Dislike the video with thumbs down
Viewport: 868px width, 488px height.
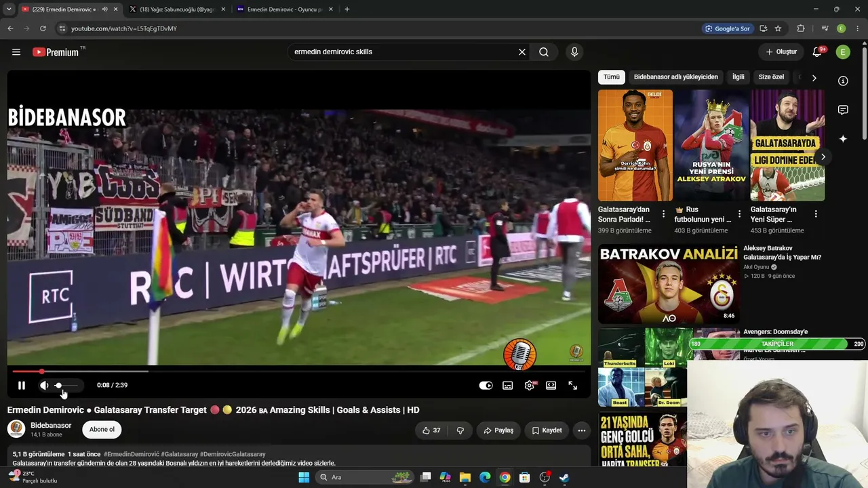(460, 430)
